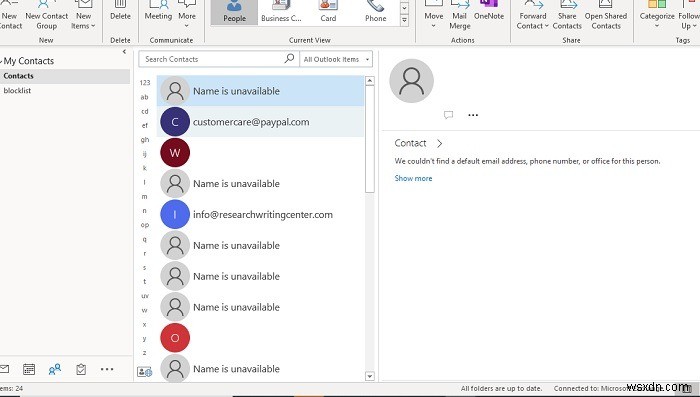Viewport: 700px width, 397px height.
Task: Click Share Contacts
Action: click(x=567, y=16)
